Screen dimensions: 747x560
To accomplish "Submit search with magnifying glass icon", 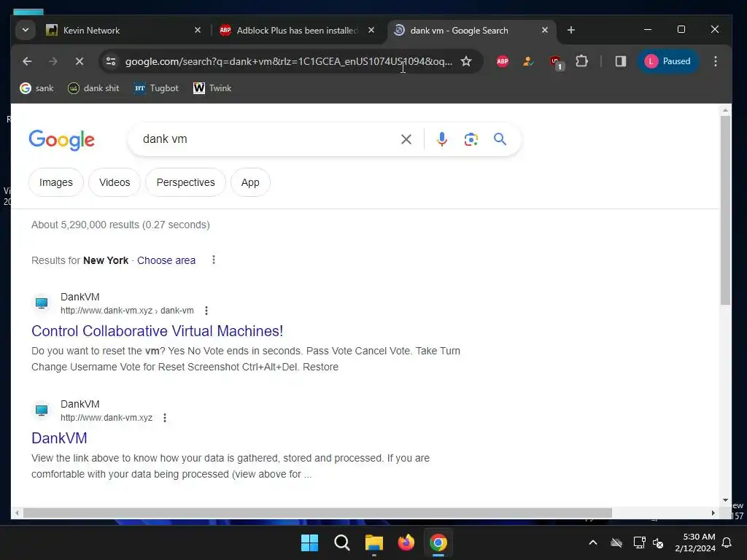I will tap(500, 139).
